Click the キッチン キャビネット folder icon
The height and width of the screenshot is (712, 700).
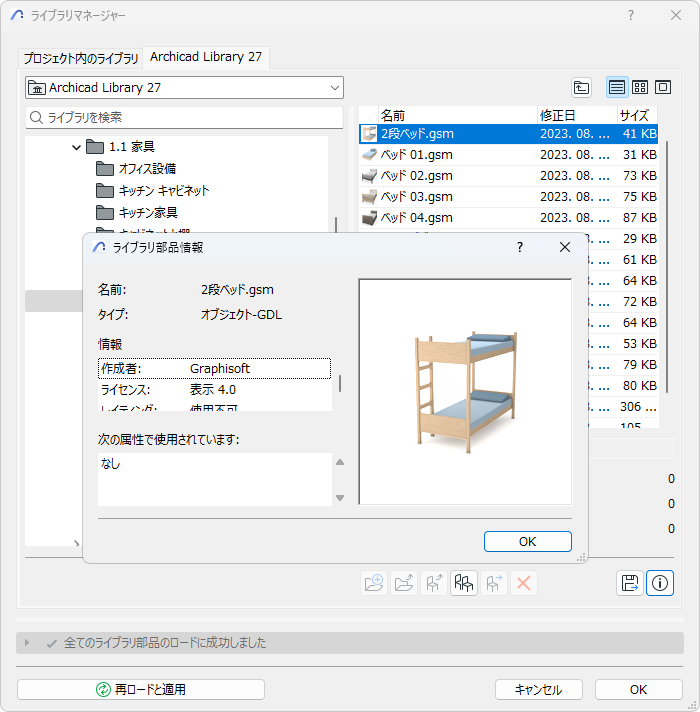(105, 191)
